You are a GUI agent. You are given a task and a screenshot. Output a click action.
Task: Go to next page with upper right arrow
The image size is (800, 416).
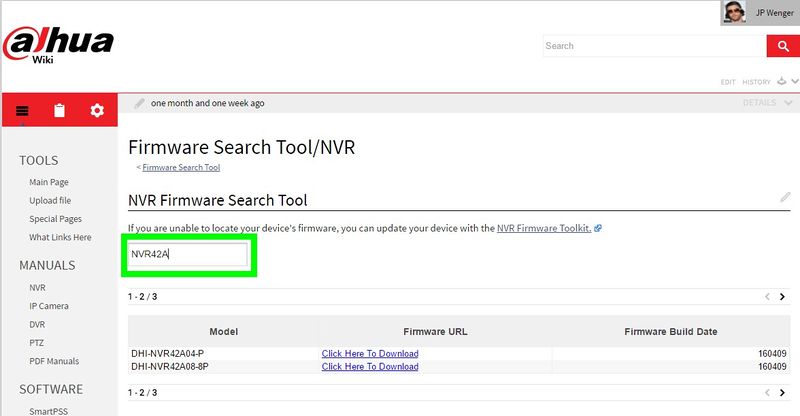tap(782, 297)
